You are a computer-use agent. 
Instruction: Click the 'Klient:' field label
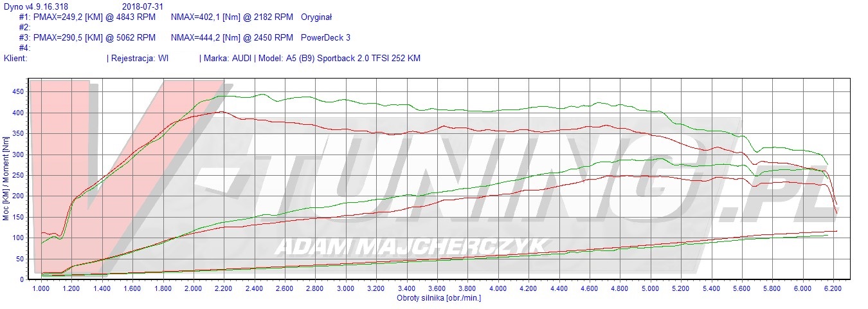15,59
